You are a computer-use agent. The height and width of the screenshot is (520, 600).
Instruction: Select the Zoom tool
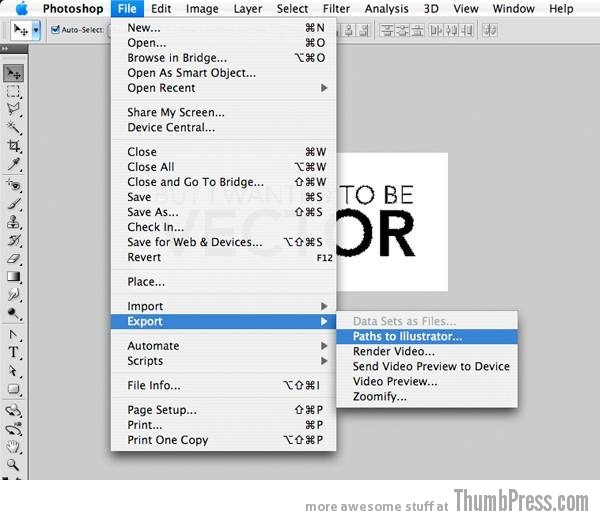[x=13, y=465]
